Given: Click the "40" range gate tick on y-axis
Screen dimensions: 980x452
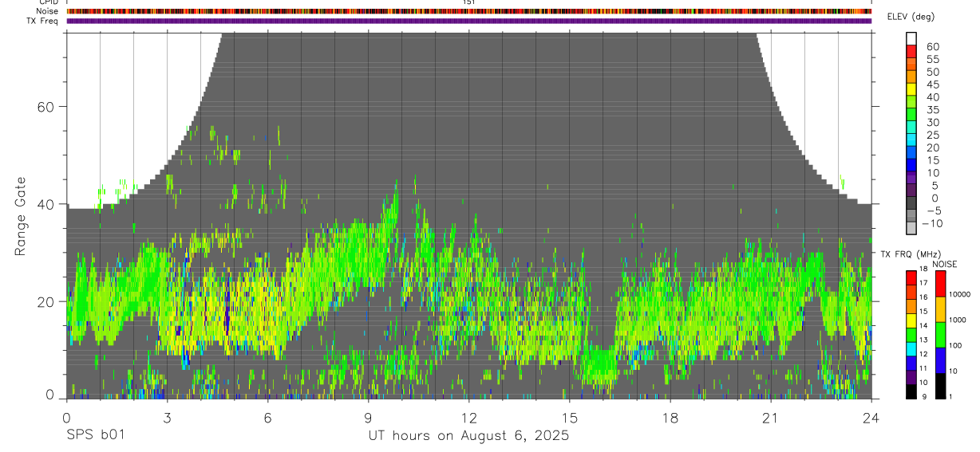Looking at the screenshot, I should point(45,204).
